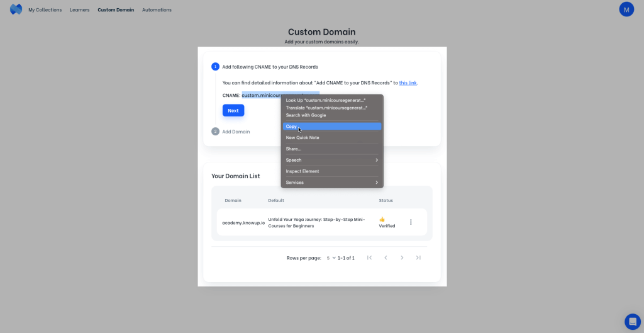Follow the "this link" hyperlink
Viewport: 644px width, 333px height.
pos(408,82)
